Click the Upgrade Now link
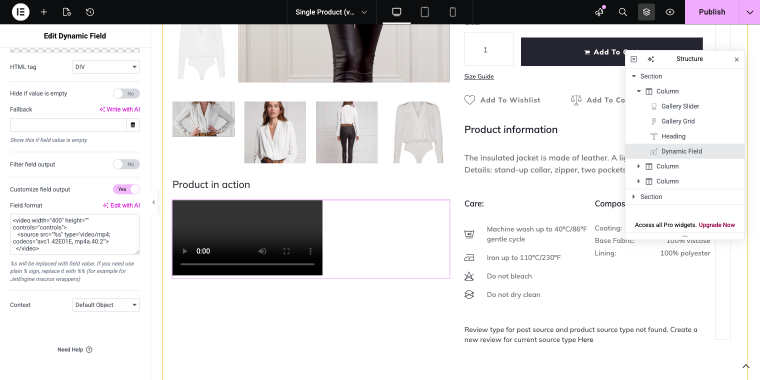Viewport: 760px width, 380px height. point(716,225)
